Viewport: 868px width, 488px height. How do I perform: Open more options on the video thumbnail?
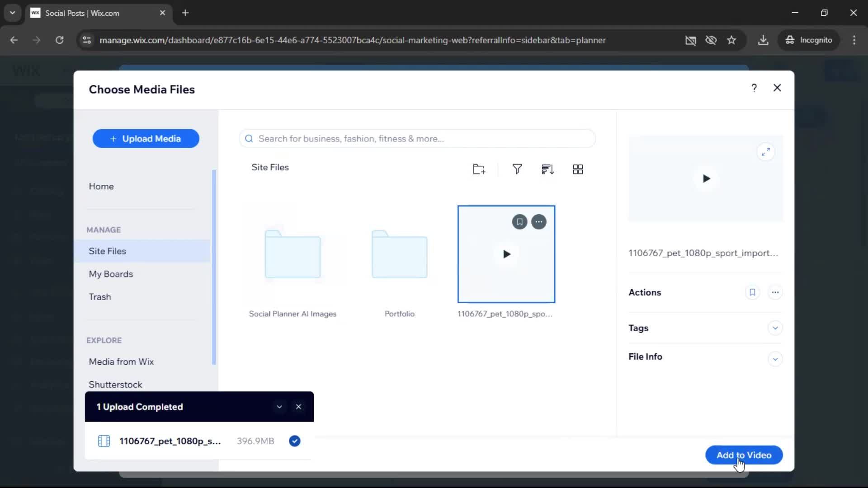click(538, 222)
